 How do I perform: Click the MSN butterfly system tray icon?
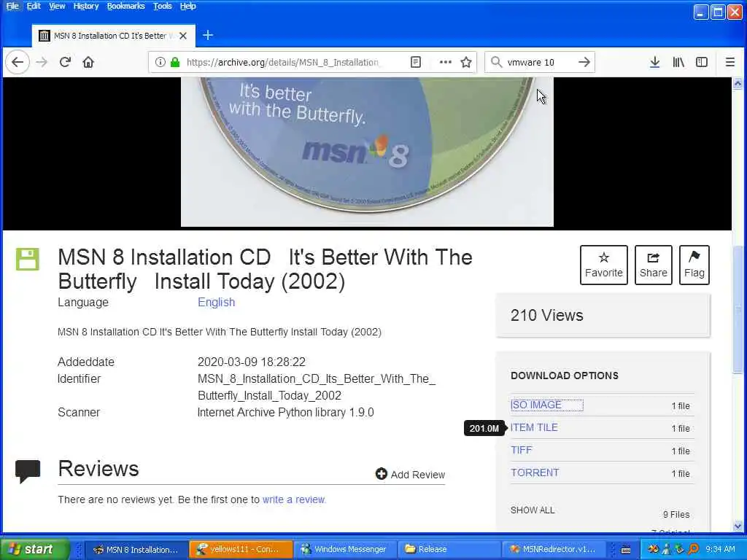coord(653,549)
